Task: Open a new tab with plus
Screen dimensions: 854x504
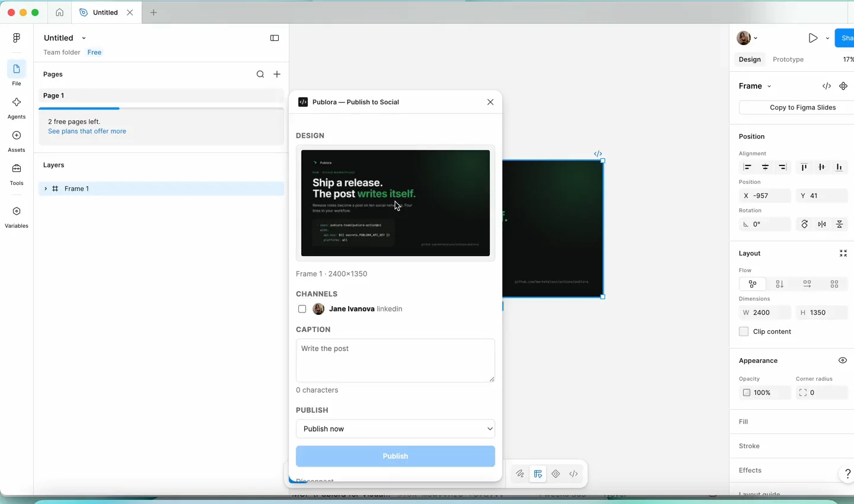Action: point(154,12)
